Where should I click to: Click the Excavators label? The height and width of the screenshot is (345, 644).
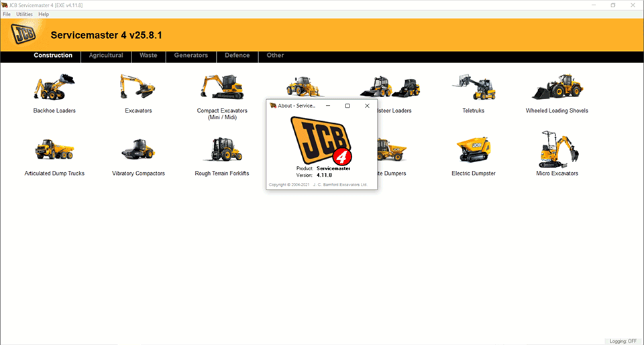pos(138,111)
